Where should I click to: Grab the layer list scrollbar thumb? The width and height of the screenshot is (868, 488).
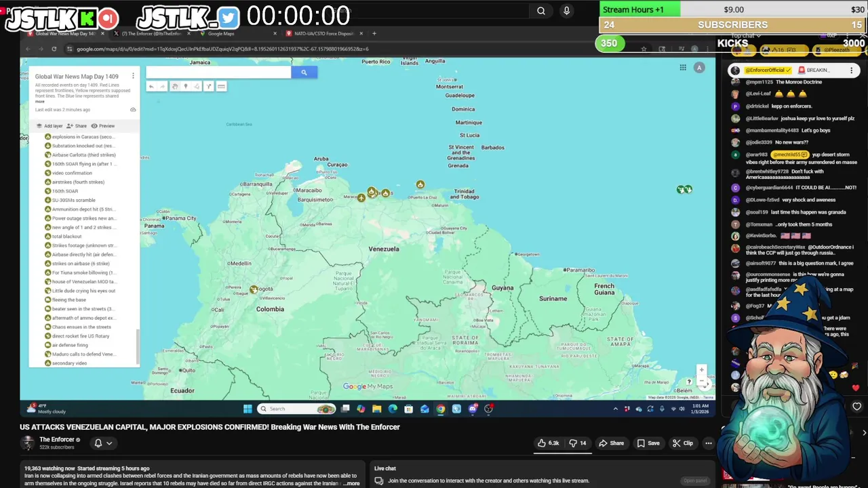(x=138, y=346)
